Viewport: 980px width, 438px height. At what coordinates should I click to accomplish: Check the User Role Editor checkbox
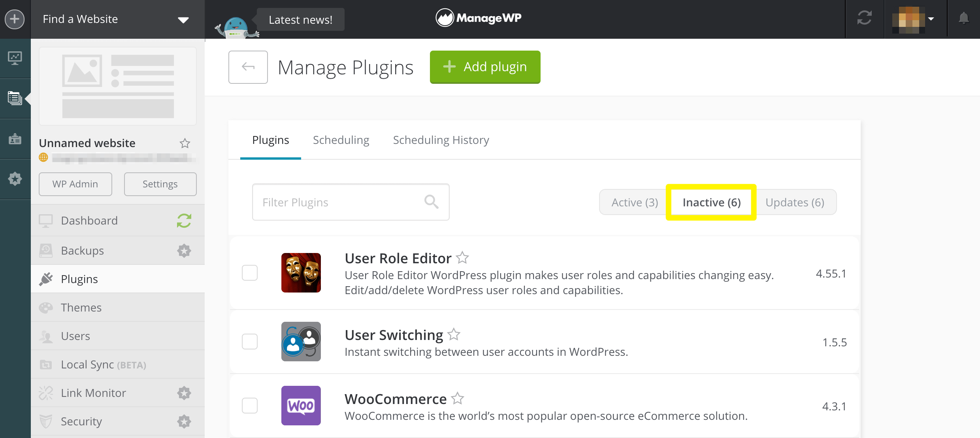(x=250, y=273)
